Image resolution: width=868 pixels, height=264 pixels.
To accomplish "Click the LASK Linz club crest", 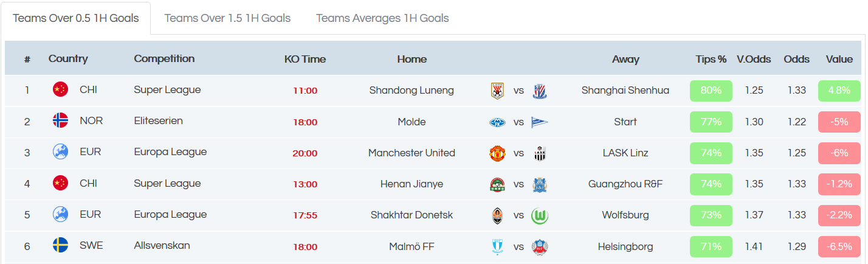I will pyautogui.click(x=540, y=153).
